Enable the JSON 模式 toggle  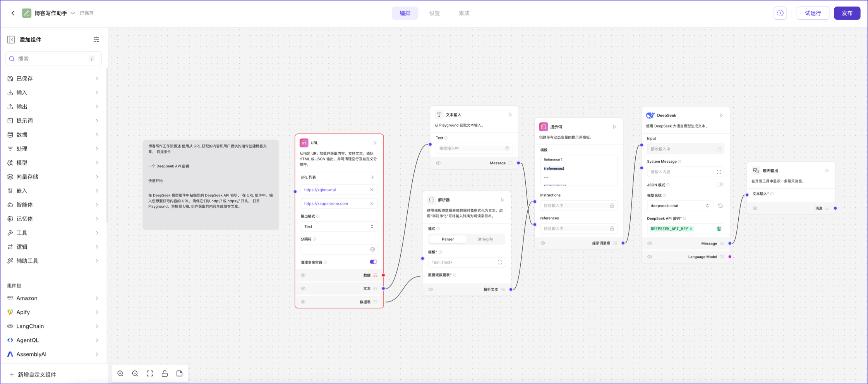pyautogui.click(x=719, y=185)
